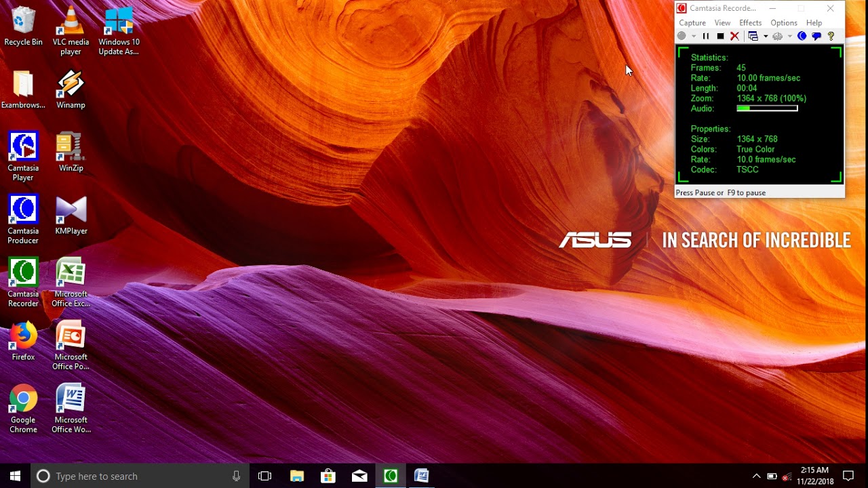Select the Exambrowser folder on the desktop
The width and height of the screenshot is (868, 488).
(23, 89)
